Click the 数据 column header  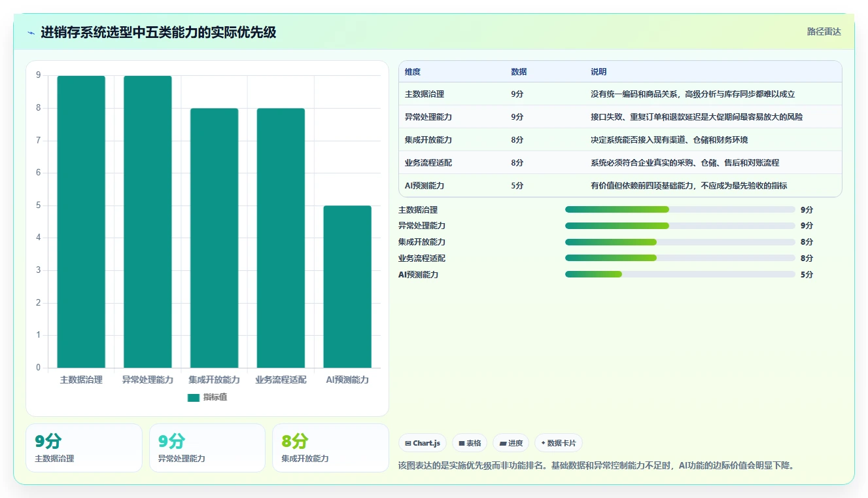click(519, 72)
